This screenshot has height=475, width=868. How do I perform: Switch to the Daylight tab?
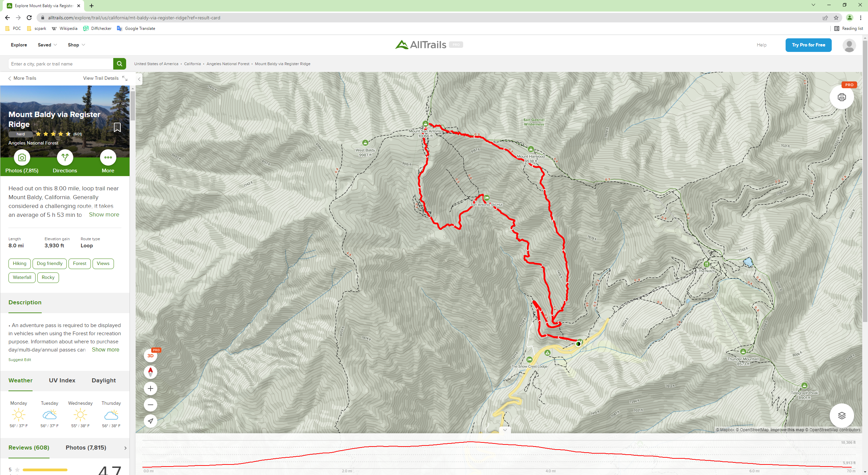(104, 380)
